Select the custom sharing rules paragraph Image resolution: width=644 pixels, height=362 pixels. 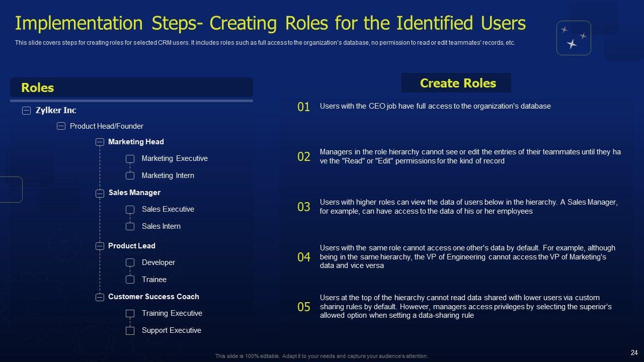pos(465,307)
